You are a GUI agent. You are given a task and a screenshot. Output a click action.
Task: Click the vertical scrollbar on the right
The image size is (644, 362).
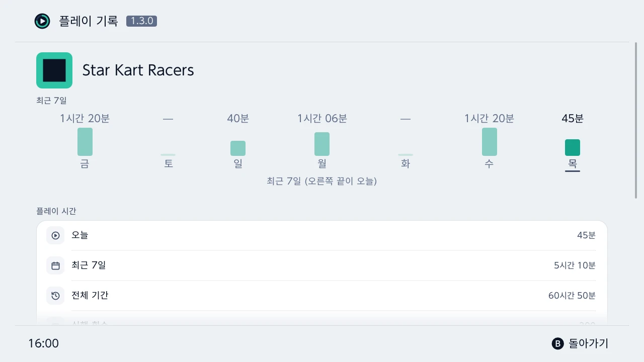(636, 121)
